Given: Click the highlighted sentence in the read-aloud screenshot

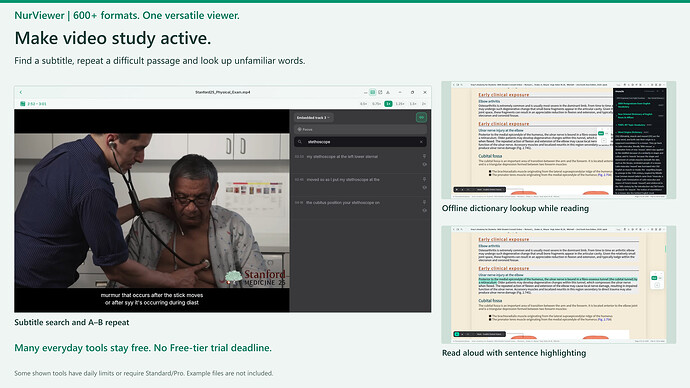Looking at the screenshot, I should (x=558, y=281).
